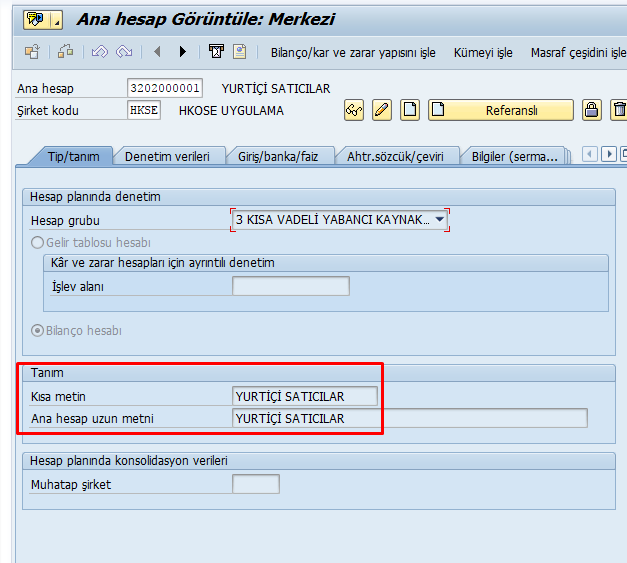Open the tab list icon at far right
This screenshot has width=627, height=563.
coord(624,154)
